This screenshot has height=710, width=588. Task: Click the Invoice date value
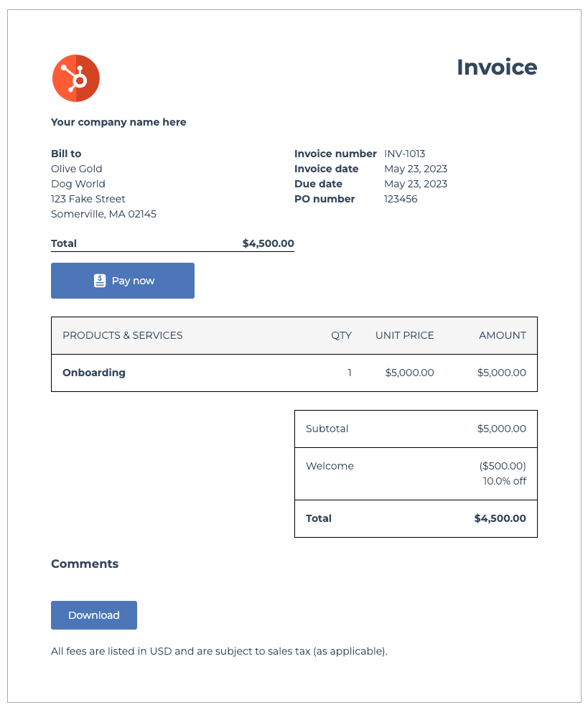tap(416, 169)
